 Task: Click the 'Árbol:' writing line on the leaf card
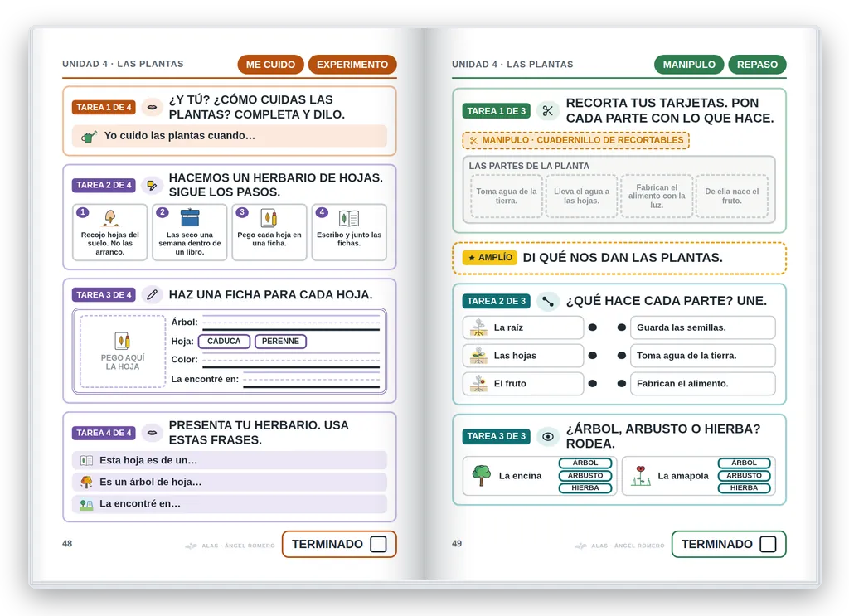point(291,322)
